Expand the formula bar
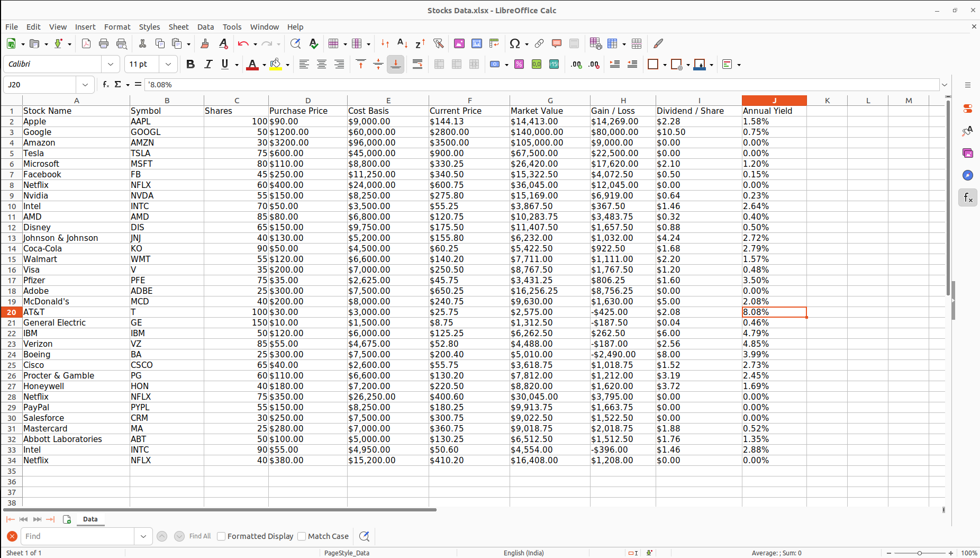Image resolution: width=980 pixels, height=558 pixels. [945, 85]
